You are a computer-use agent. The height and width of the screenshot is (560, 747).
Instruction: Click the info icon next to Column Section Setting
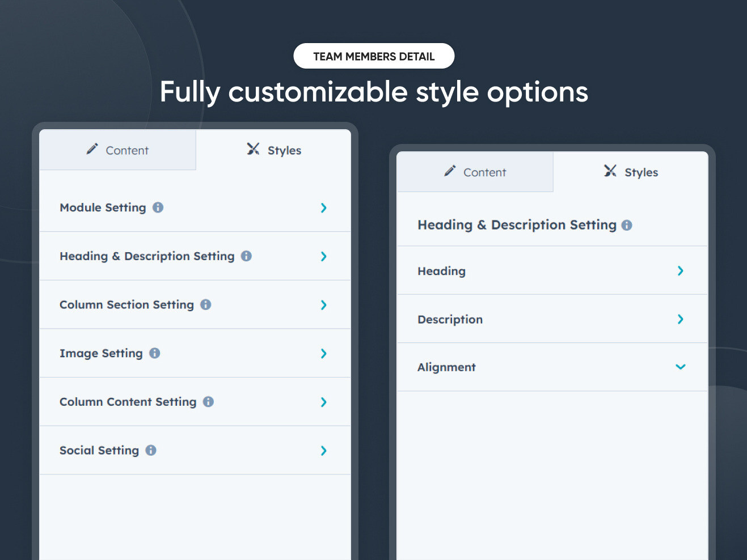[x=204, y=304]
